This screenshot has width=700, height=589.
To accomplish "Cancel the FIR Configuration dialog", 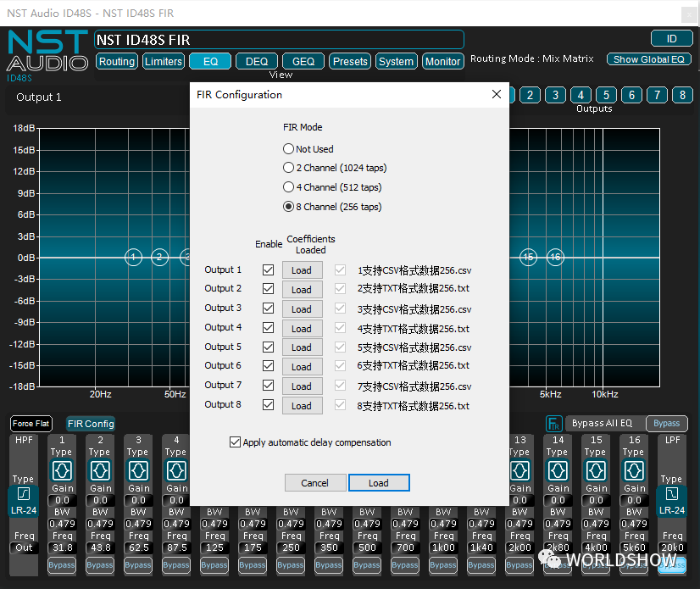I will [314, 483].
